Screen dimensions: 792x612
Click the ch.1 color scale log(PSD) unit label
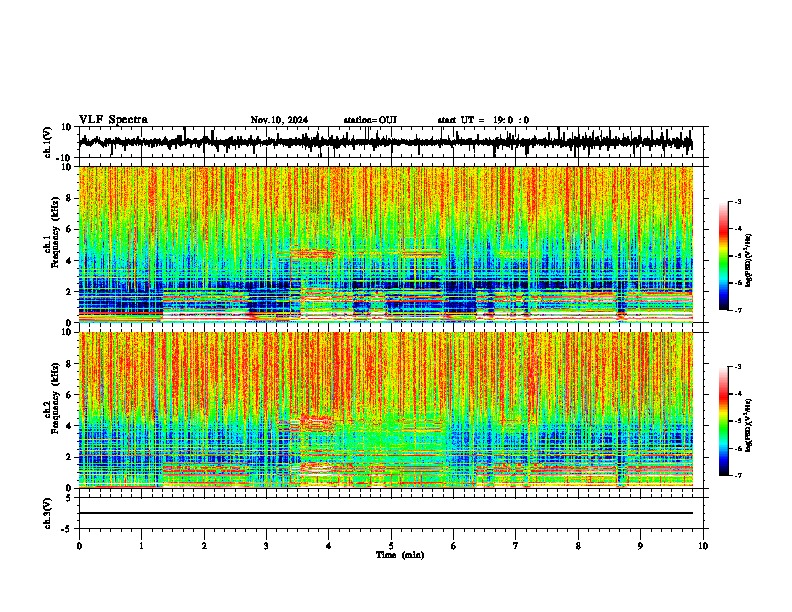pyautogui.click(x=749, y=260)
